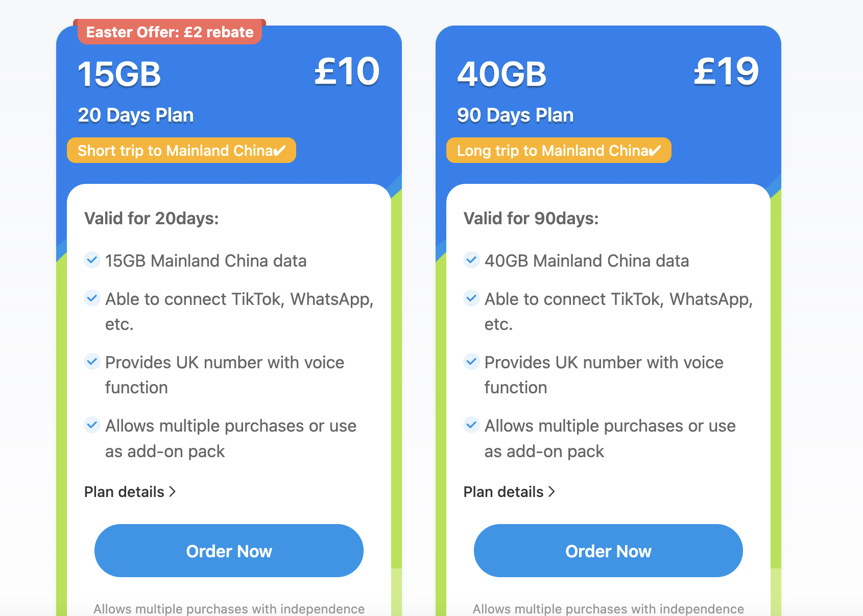Click add-on pack checkmark in 40GB plan
The width and height of the screenshot is (863, 616).
pyautogui.click(x=471, y=425)
